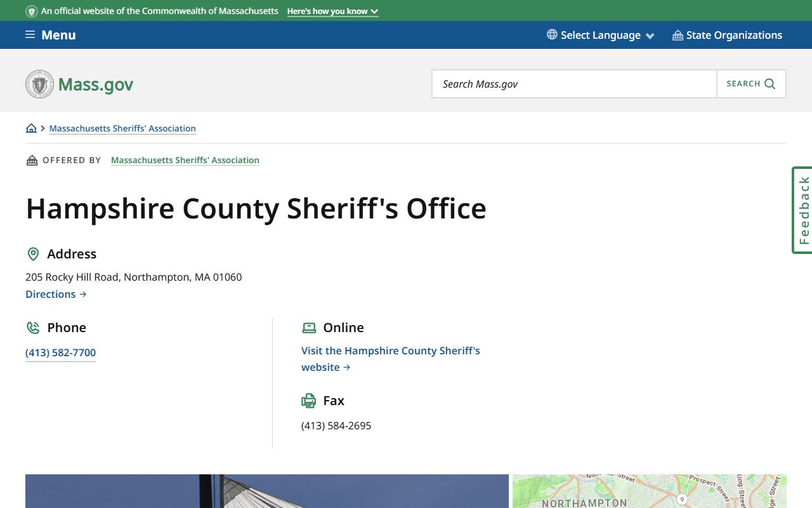Click the Fax heading label
Image resolution: width=812 pixels, height=508 pixels.
(334, 401)
